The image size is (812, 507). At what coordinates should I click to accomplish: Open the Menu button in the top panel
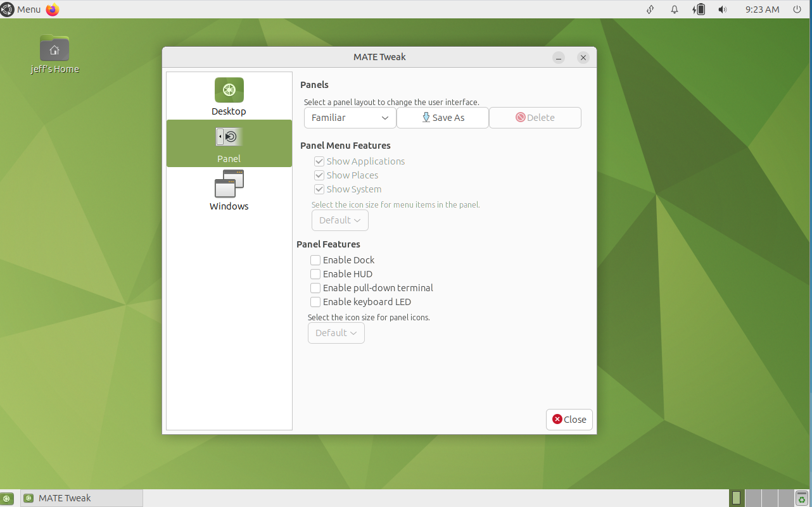21,9
